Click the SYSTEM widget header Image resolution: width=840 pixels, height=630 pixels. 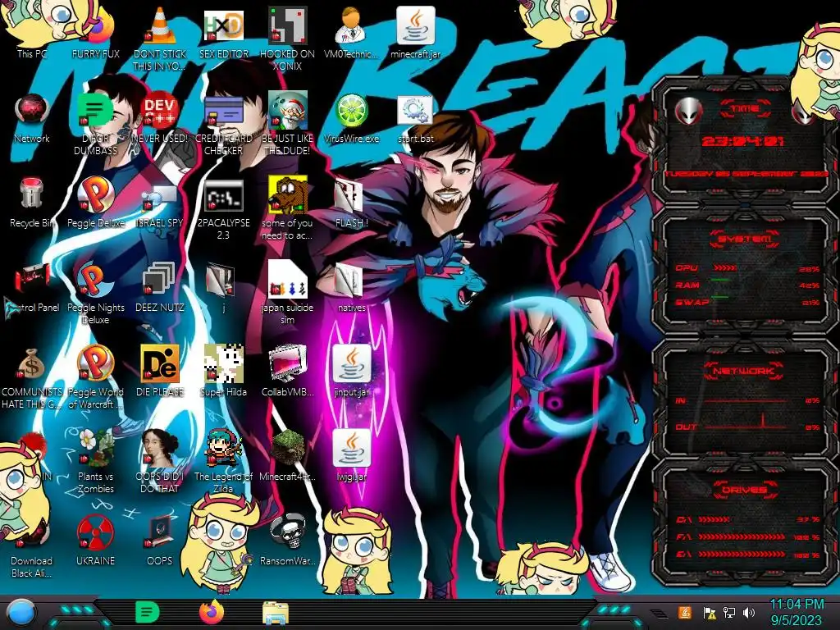pyautogui.click(x=745, y=239)
